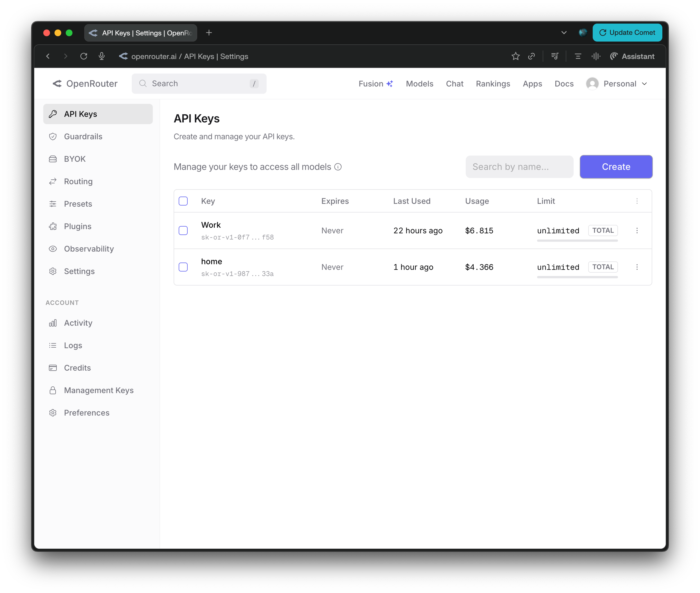700x593 pixels.
Task: Check the home key checkbox
Action: tap(183, 267)
